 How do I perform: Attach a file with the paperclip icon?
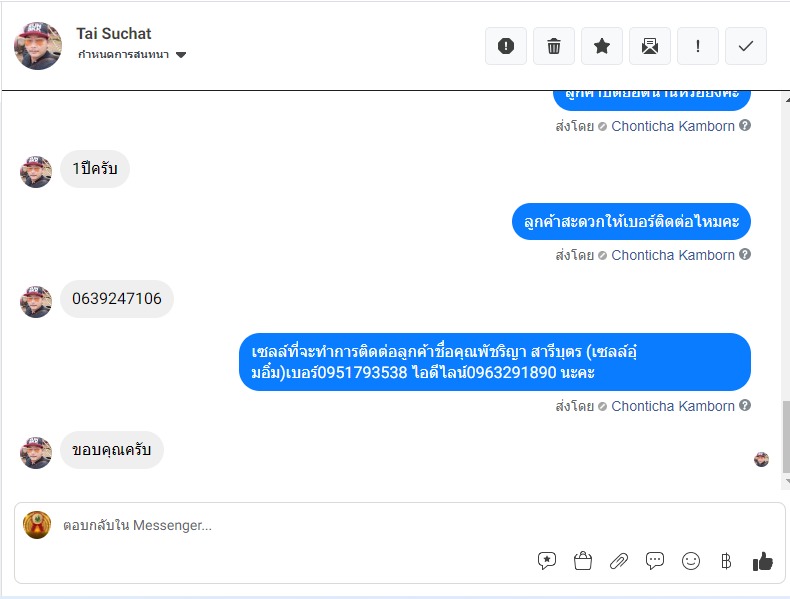click(619, 561)
